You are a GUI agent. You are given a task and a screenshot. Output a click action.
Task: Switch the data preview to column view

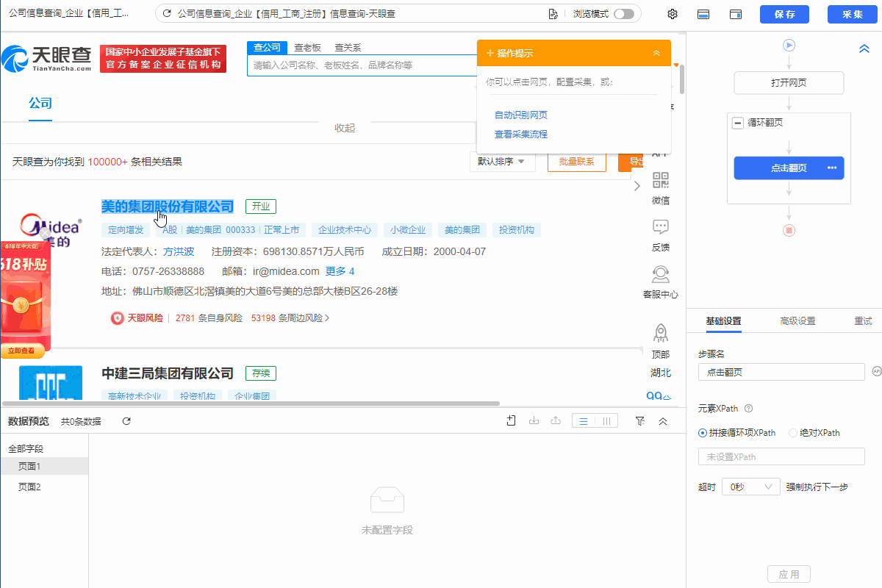coord(606,421)
